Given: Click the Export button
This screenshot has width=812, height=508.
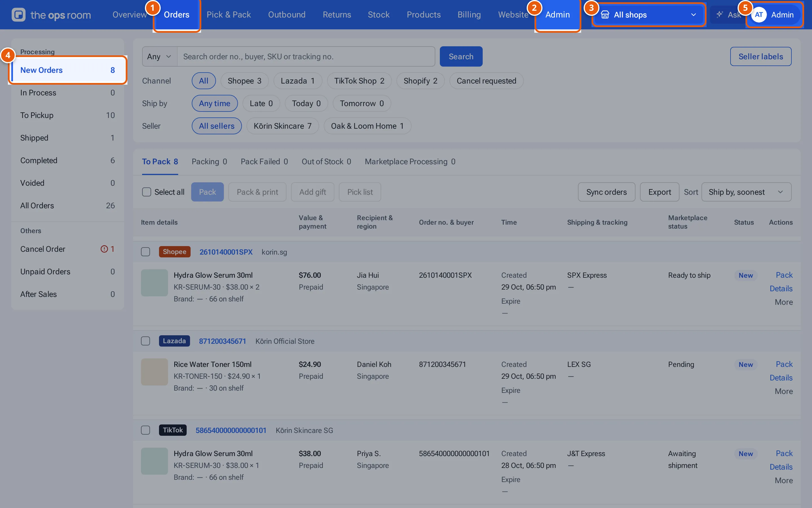Looking at the screenshot, I should tap(659, 192).
